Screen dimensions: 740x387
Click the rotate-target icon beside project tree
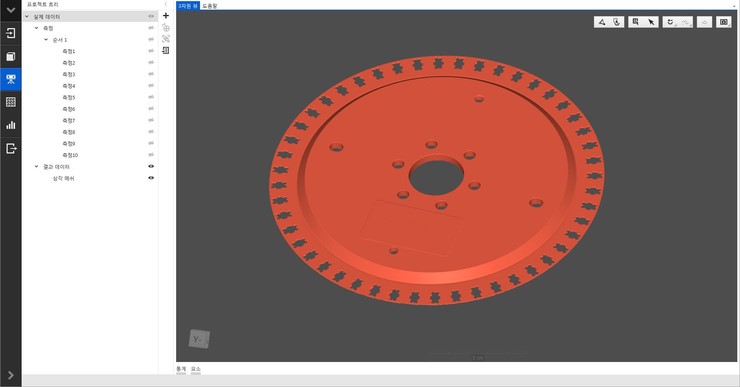point(166,27)
